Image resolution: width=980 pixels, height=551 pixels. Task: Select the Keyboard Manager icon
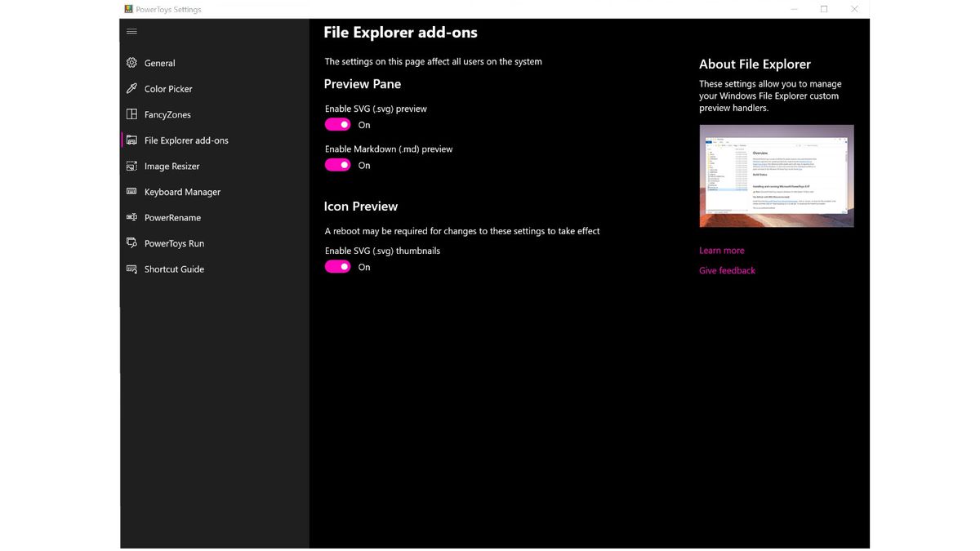(131, 192)
